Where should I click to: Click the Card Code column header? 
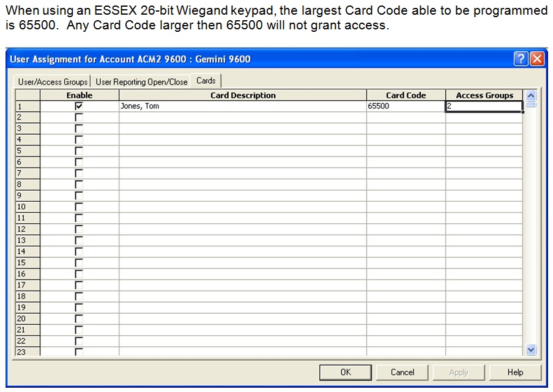[x=406, y=95]
